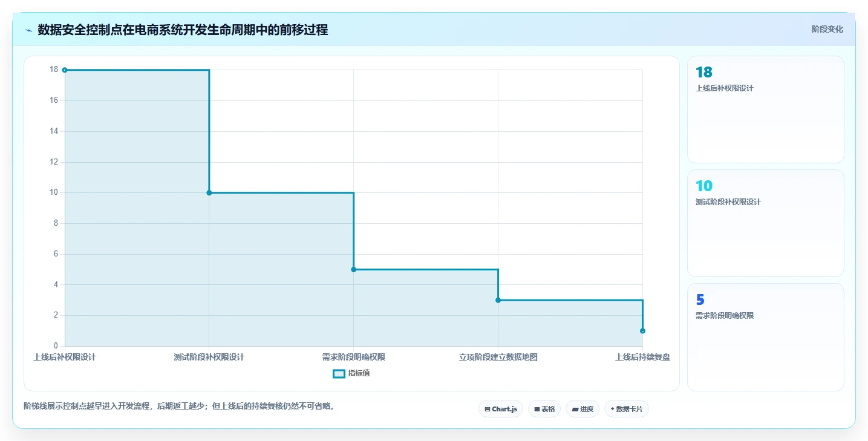Click the Chart.js tag pill

click(x=501, y=409)
